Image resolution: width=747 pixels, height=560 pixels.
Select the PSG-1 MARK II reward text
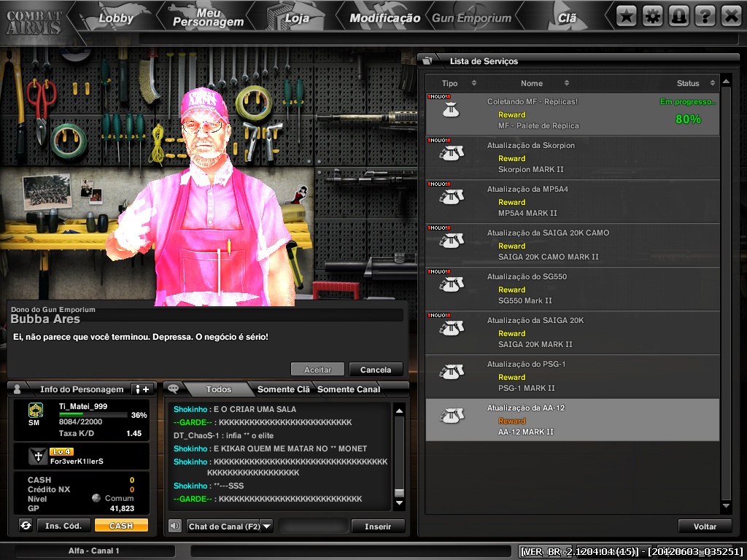(x=527, y=388)
